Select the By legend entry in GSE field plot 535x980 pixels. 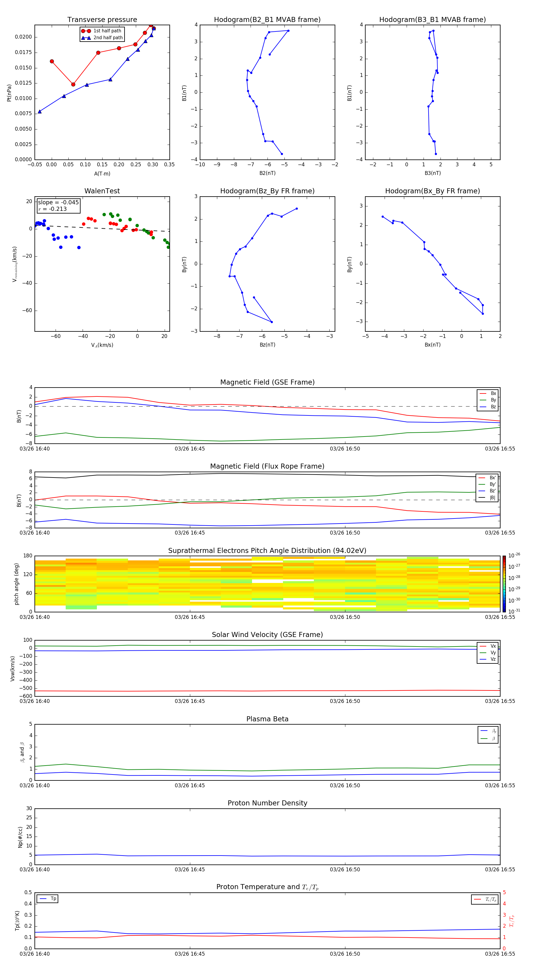pos(488,400)
